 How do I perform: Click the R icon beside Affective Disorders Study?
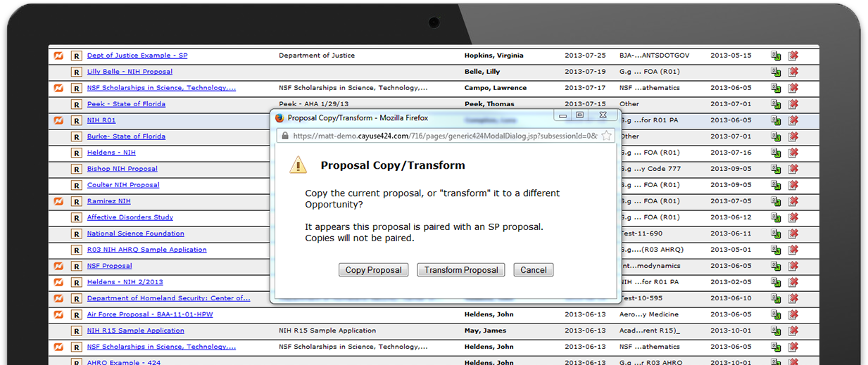76,217
